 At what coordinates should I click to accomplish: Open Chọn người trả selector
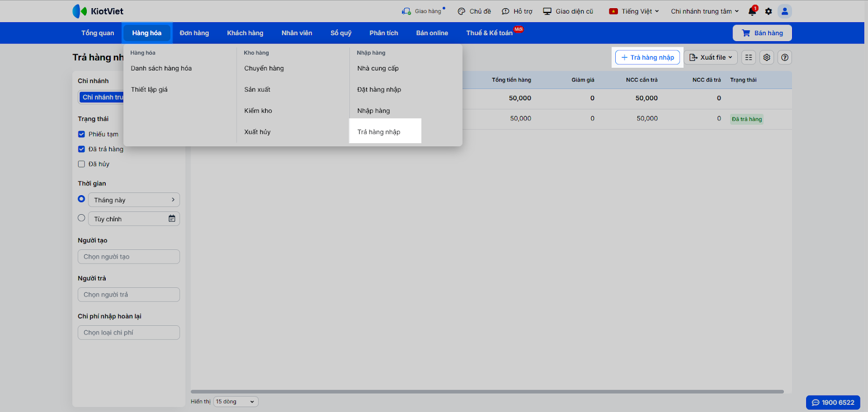(129, 294)
